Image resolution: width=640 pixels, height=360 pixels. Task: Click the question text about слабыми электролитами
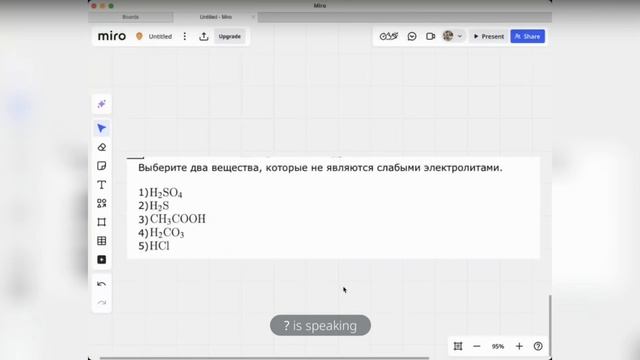tap(320, 168)
